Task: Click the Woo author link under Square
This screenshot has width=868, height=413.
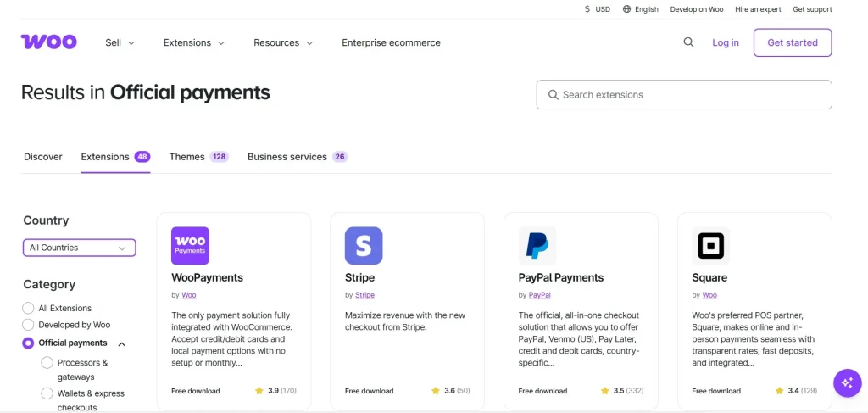Action: [x=709, y=295]
